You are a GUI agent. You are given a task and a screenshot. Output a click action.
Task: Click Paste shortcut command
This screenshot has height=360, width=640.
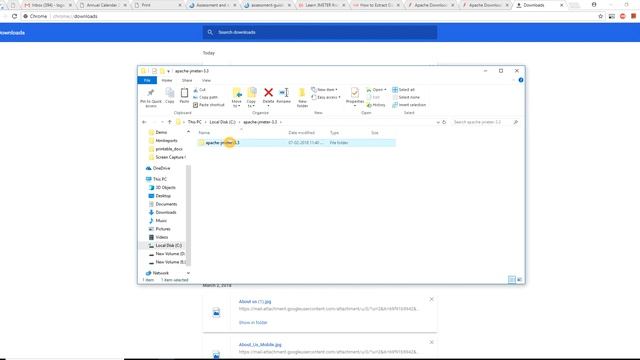209,105
